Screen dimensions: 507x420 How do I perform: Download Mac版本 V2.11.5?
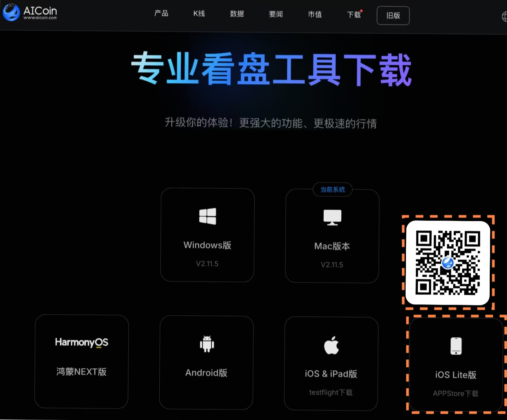tap(332, 236)
